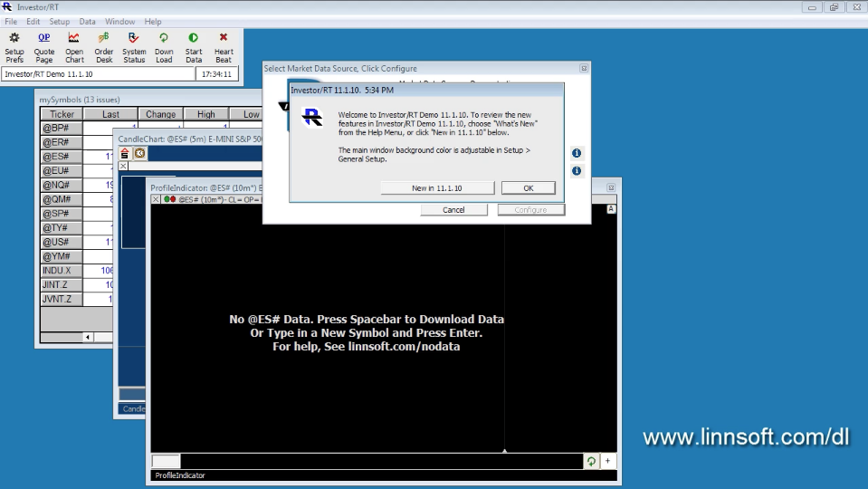Click the red-green dots in ProfileIndicator
868x489 pixels.
[x=169, y=199]
